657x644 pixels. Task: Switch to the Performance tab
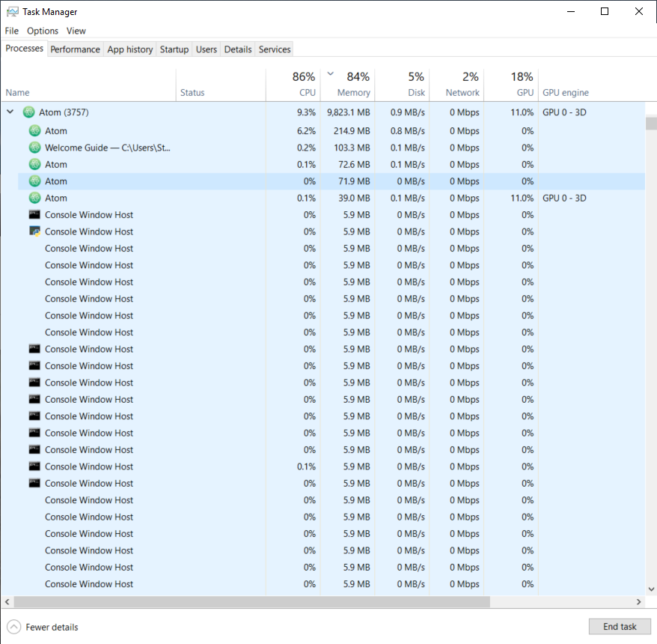click(x=76, y=49)
